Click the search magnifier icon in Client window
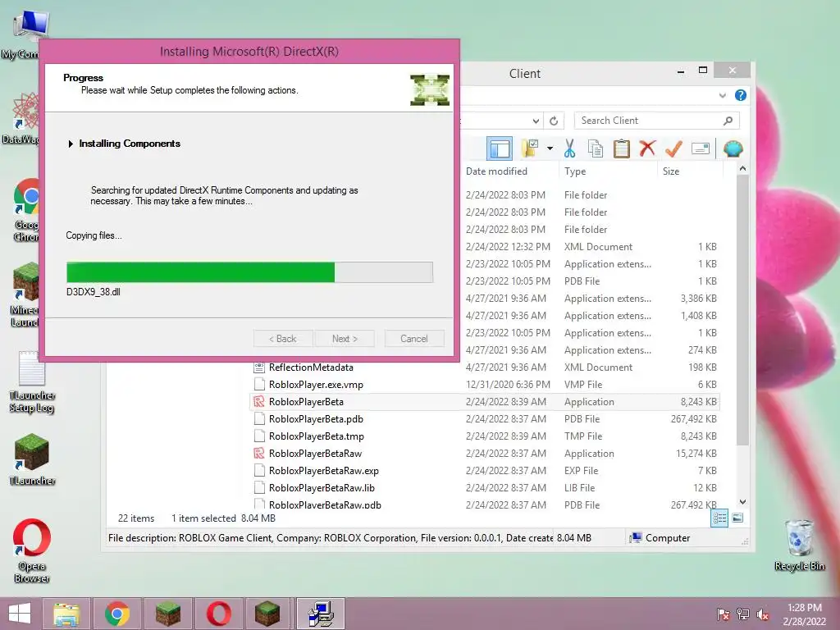The image size is (840, 630). pos(728,121)
